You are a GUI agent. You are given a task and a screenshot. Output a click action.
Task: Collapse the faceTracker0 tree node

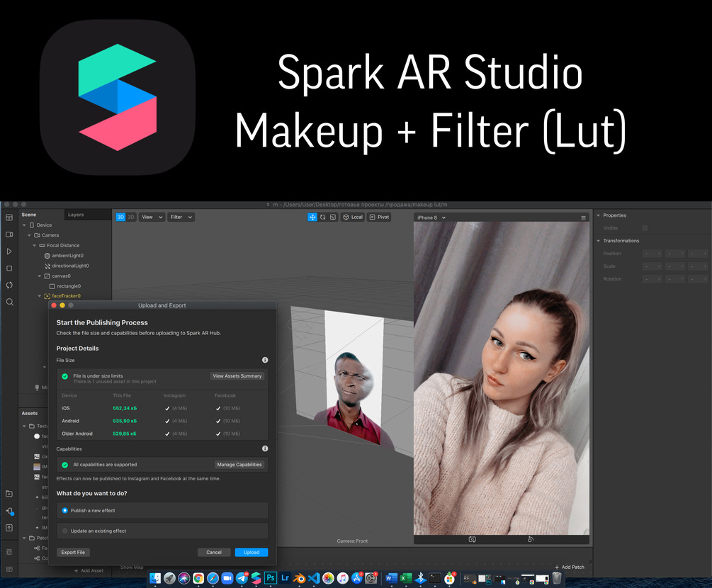(x=39, y=296)
